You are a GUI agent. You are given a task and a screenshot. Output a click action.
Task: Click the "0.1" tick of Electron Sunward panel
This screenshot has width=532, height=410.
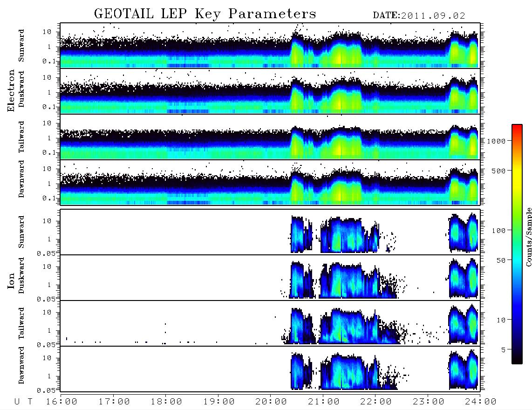pos(49,61)
